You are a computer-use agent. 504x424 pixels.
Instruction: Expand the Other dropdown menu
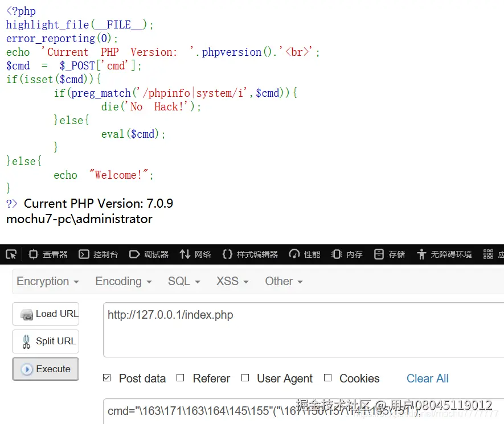pos(284,281)
